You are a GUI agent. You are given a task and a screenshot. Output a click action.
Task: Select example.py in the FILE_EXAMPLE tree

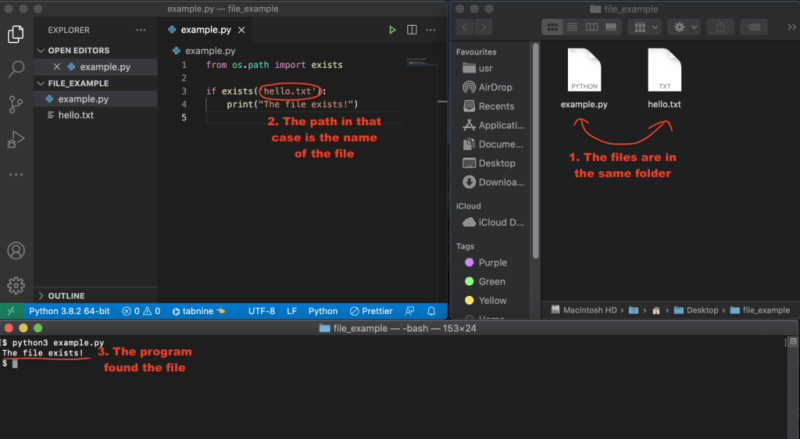pyautogui.click(x=96, y=99)
